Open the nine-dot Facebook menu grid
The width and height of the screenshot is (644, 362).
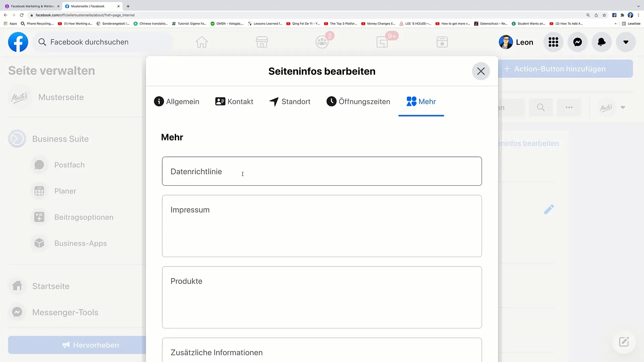pyautogui.click(x=553, y=42)
